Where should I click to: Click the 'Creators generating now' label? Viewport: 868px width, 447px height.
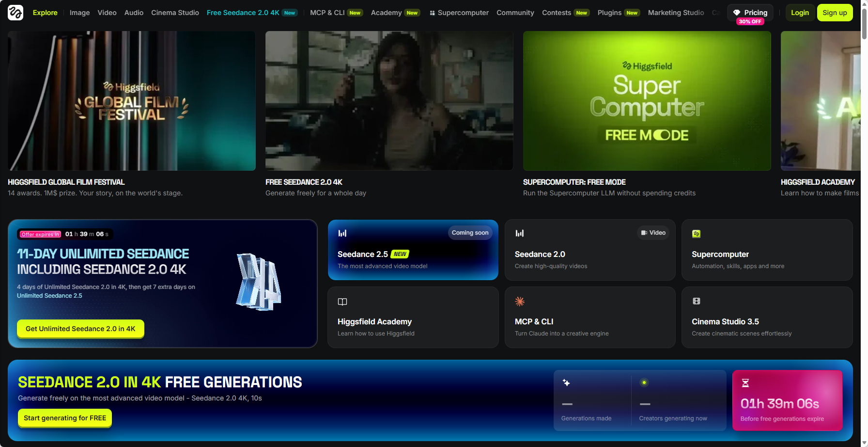click(673, 418)
